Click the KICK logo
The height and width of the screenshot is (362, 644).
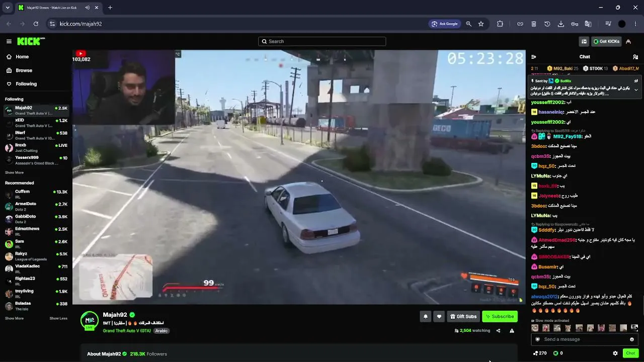click(31, 41)
